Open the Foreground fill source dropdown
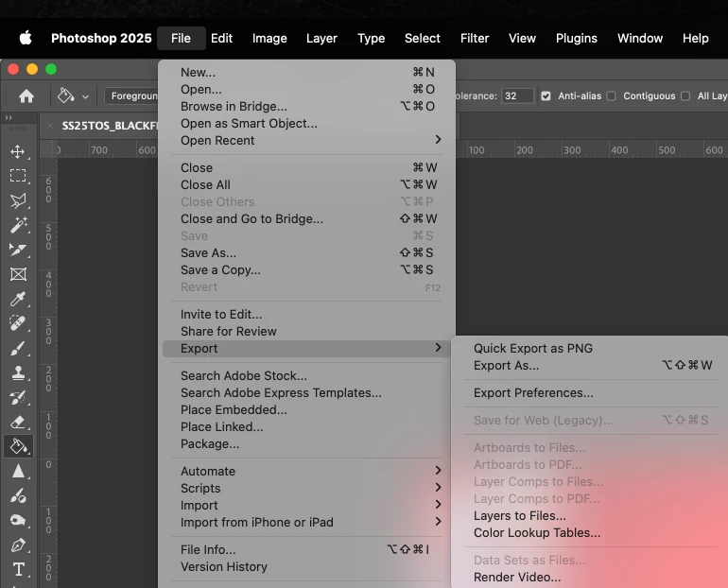 point(131,96)
